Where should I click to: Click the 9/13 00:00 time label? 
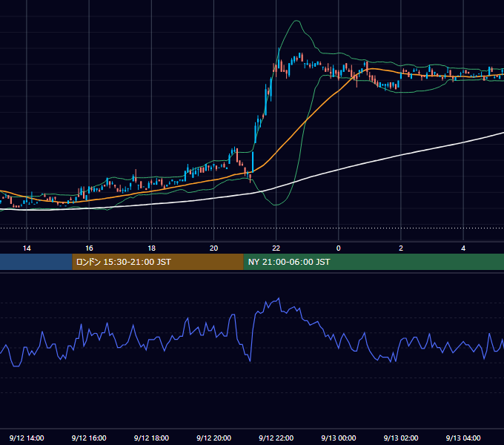[339, 438]
